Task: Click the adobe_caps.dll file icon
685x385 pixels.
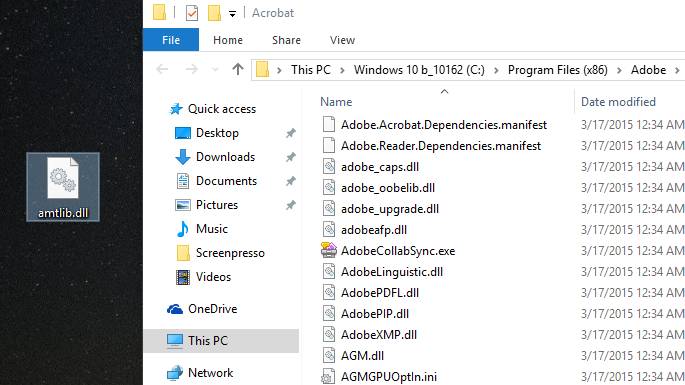Action: coord(329,166)
